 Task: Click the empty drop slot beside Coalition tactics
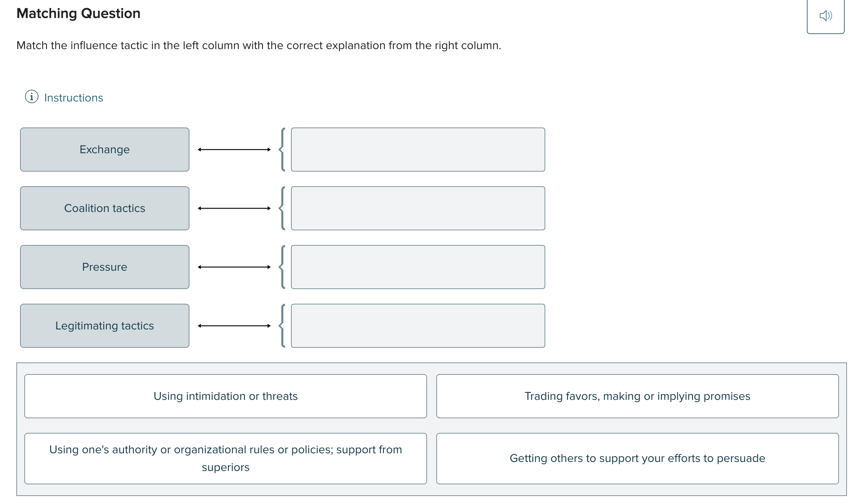pos(418,208)
